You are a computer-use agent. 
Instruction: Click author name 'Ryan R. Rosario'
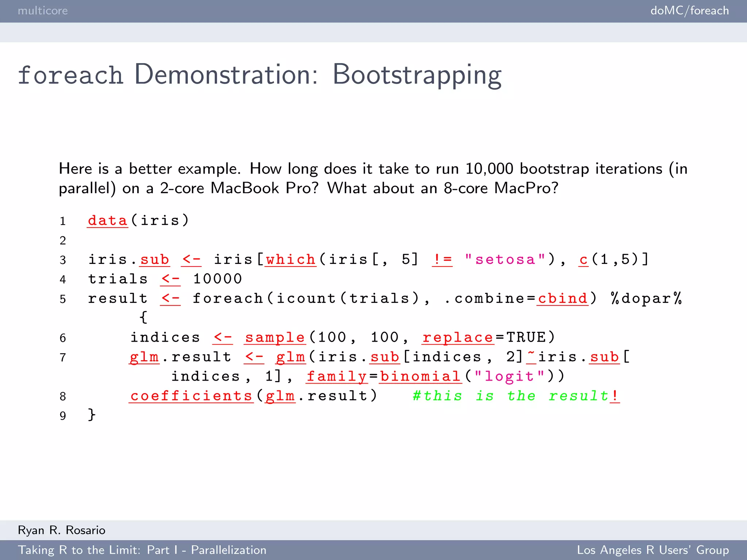(62, 530)
